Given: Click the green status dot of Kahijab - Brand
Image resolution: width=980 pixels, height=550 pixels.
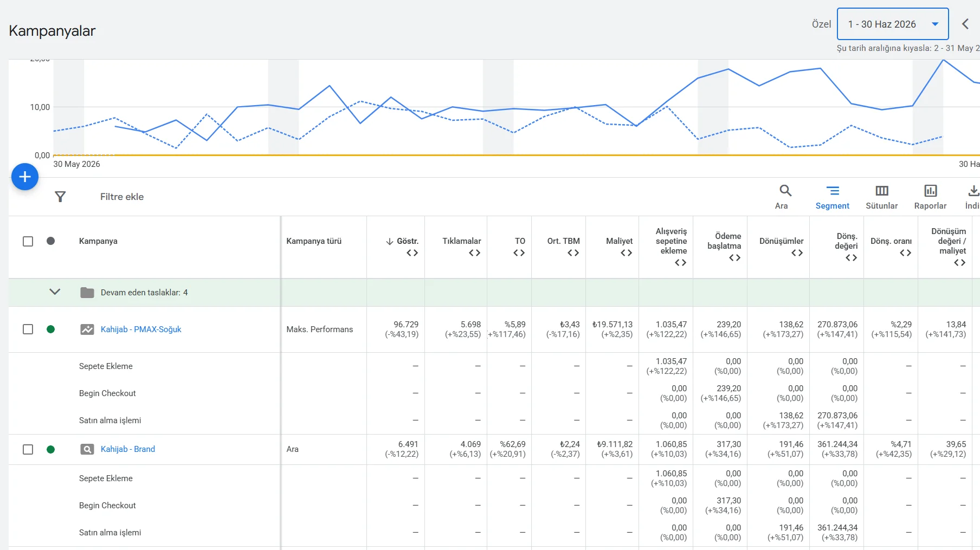Looking at the screenshot, I should [51, 449].
